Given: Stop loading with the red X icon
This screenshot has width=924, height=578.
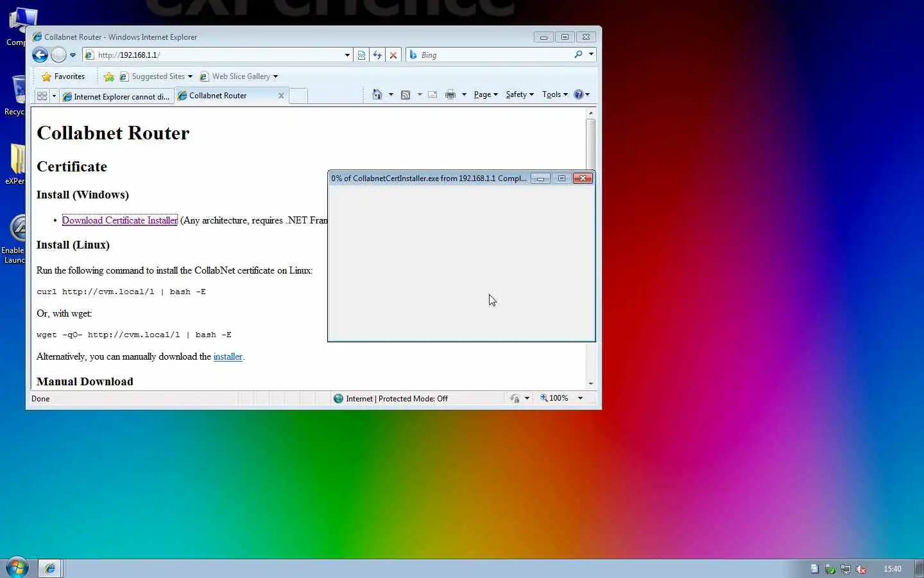Looking at the screenshot, I should 393,55.
